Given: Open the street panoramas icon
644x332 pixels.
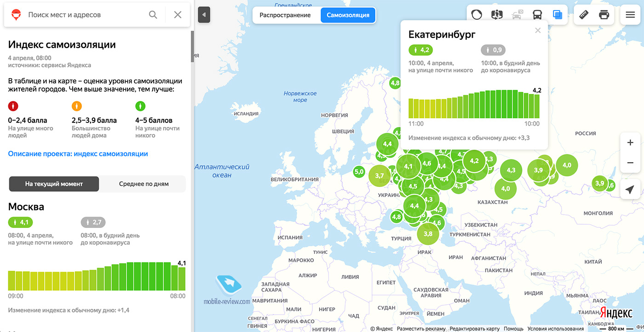Looking at the screenshot, I should click(x=497, y=15).
